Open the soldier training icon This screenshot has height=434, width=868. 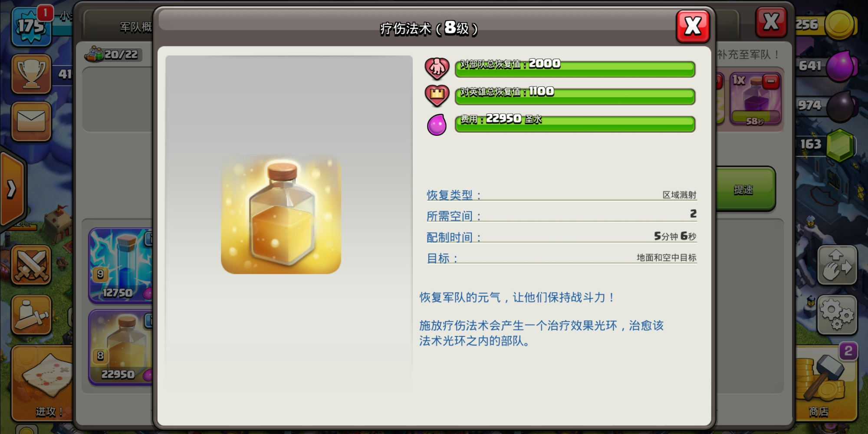(31, 315)
